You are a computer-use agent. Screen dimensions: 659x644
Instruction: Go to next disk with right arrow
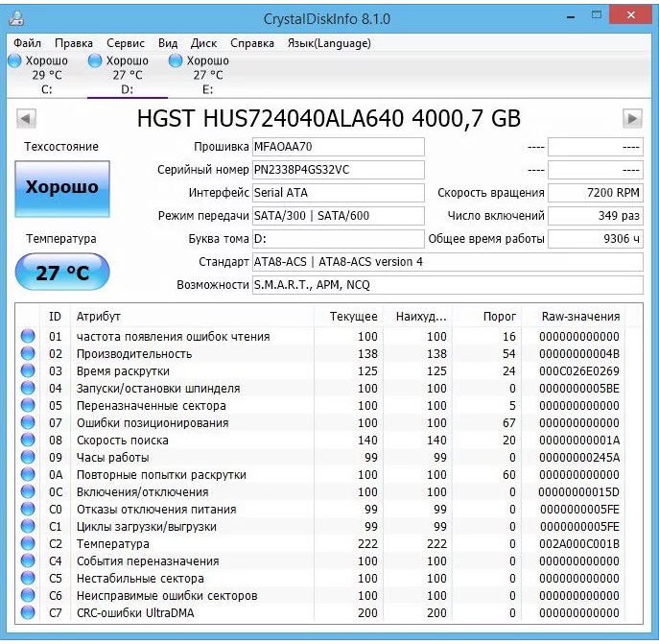[x=632, y=119]
